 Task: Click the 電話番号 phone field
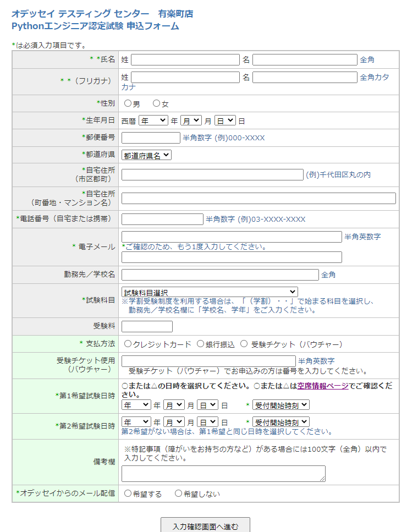point(162,219)
